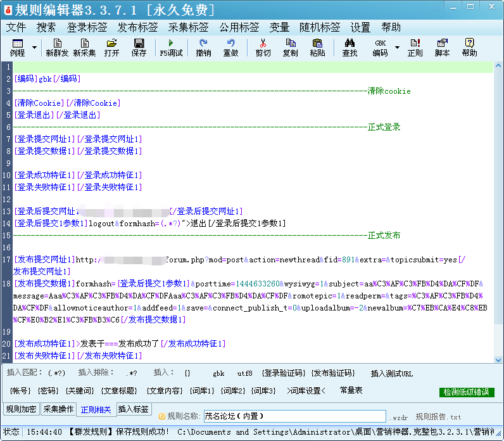Click the 规则名称 name input field

tap(295, 416)
